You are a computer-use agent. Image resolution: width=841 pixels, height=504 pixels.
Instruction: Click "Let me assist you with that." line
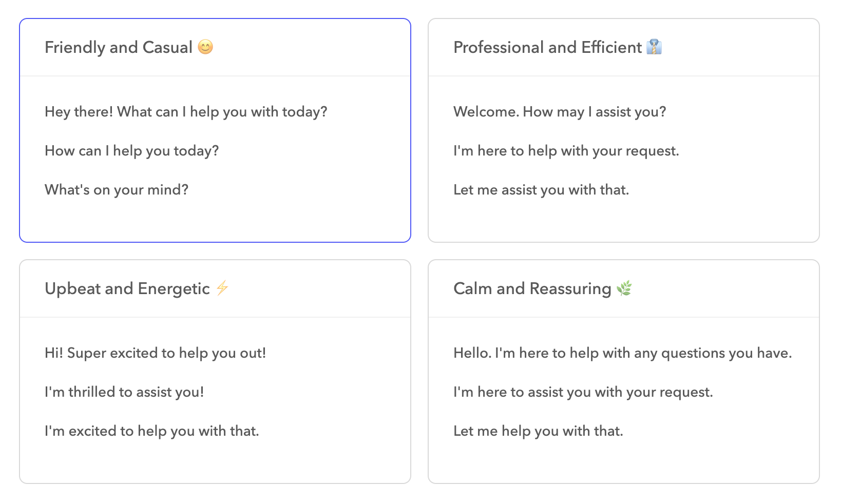pos(541,190)
